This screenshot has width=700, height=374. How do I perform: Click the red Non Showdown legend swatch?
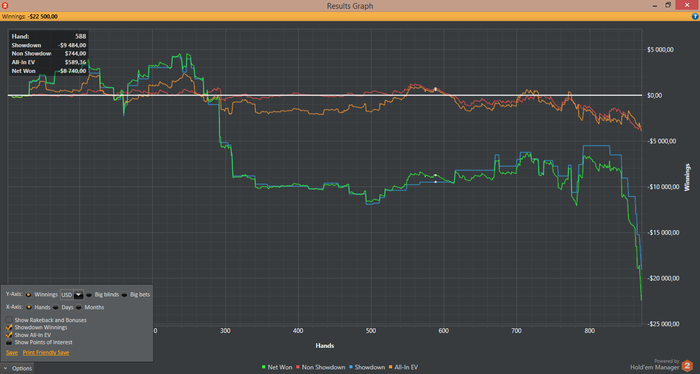298,367
